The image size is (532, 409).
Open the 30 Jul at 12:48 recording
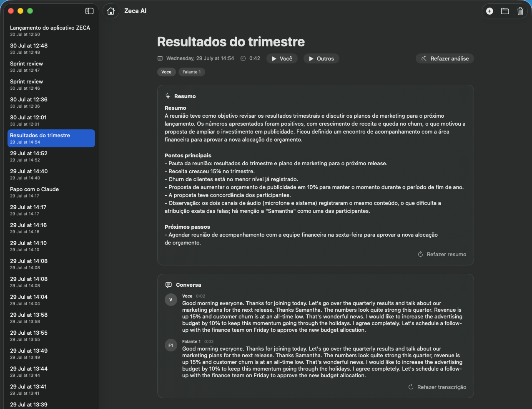coord(51,48)
